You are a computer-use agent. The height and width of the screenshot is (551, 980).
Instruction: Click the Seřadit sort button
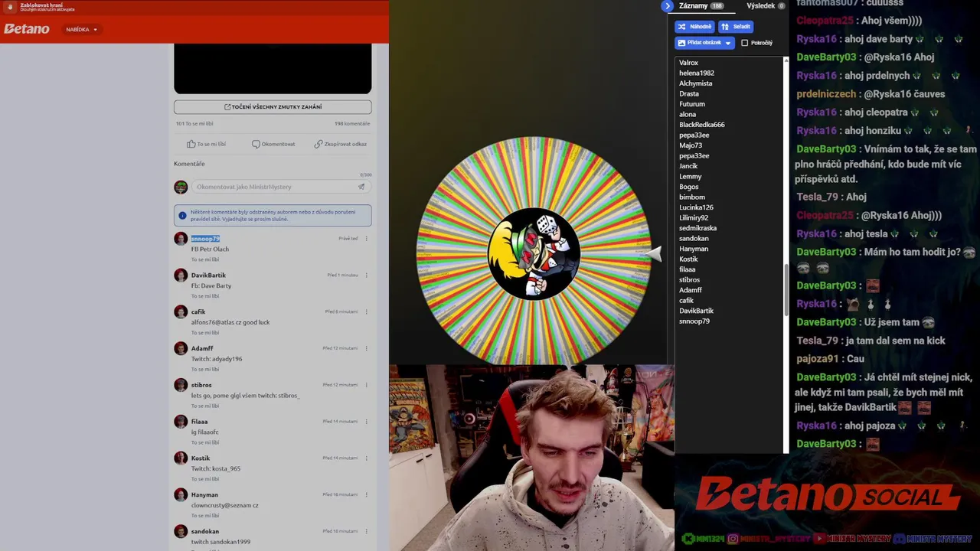coord(736,26)
